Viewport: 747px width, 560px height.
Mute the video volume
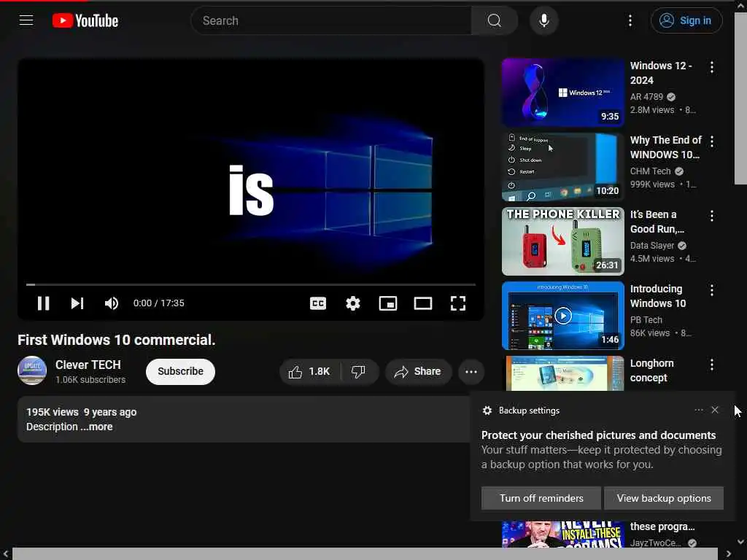click(x=112, y=303)
